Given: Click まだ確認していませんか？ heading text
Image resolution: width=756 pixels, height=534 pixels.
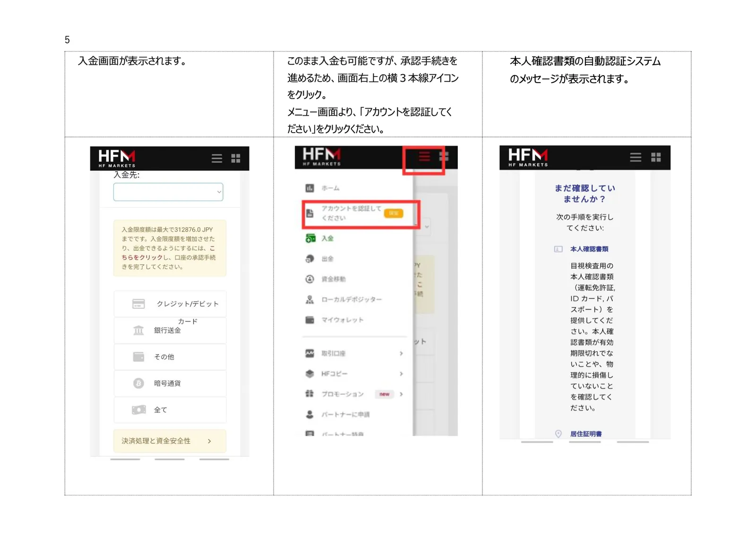Looking at the screenshot, I should pyautogui.click(x=584, y=194).
